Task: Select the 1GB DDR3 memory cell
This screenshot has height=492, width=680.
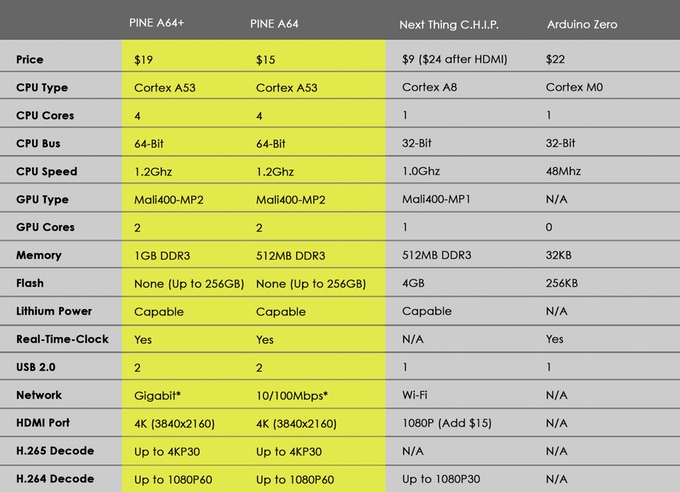Action: (166, 255)
